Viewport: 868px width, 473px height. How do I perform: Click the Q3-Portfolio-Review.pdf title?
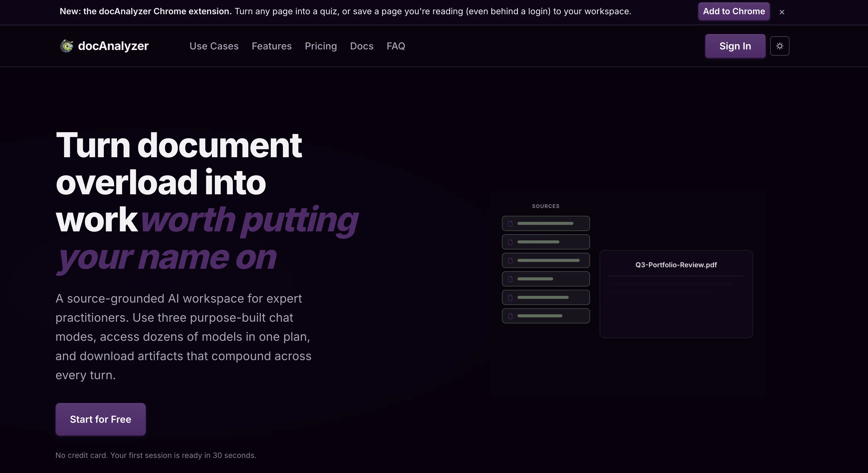coord(676,265)
